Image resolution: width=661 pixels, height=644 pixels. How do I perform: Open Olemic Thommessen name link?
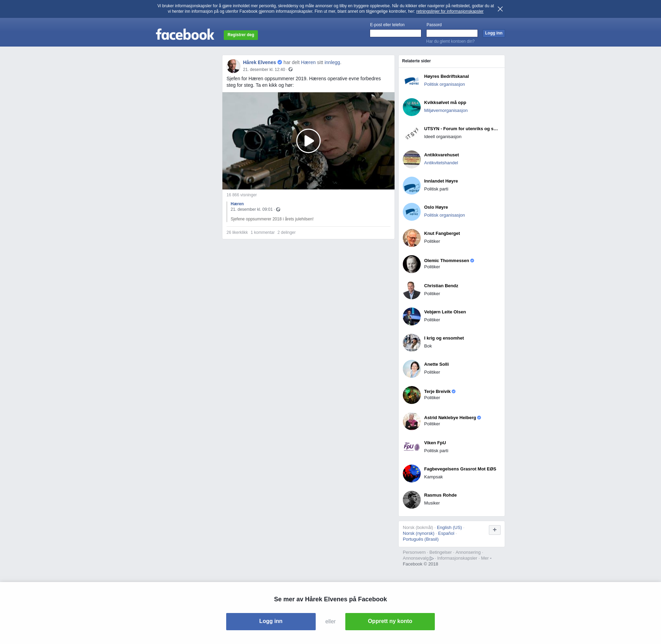(x=447, y=261)
